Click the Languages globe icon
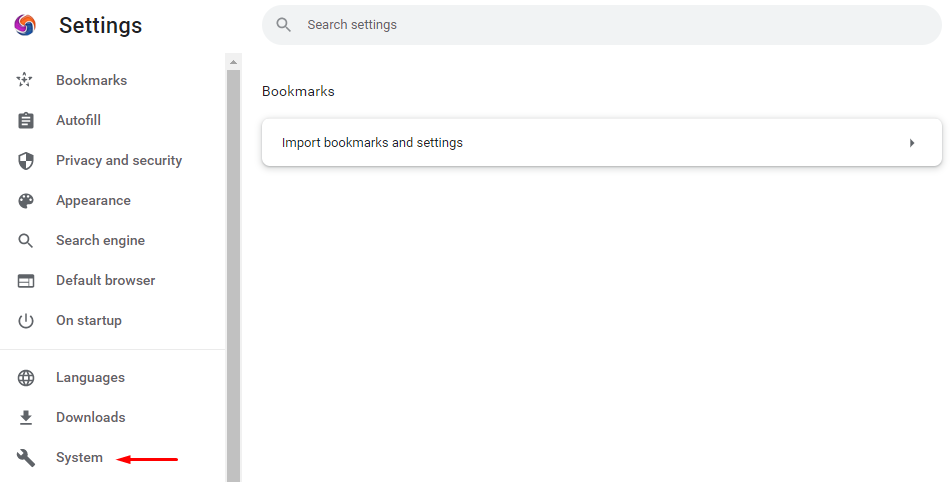This screenshot has width=952, height=482. [x=26, y=378]
